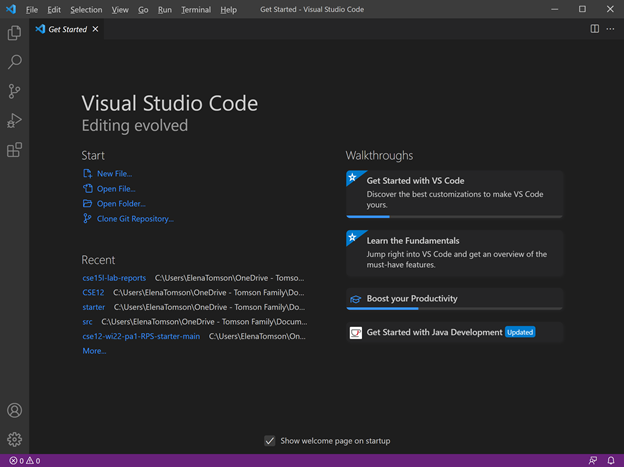624x467 pixels.
Task: Minimize the Visual Studio Code window
Action: (x=554, y=9)
